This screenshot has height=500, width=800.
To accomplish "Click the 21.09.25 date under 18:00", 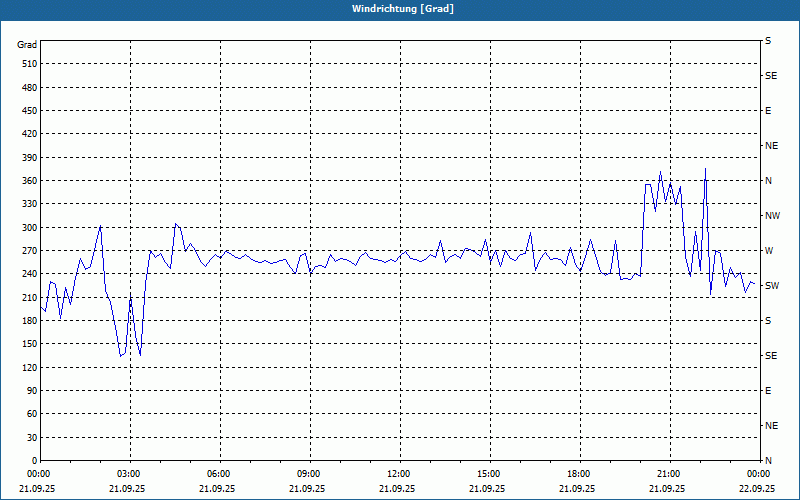I will pos(577,488).
